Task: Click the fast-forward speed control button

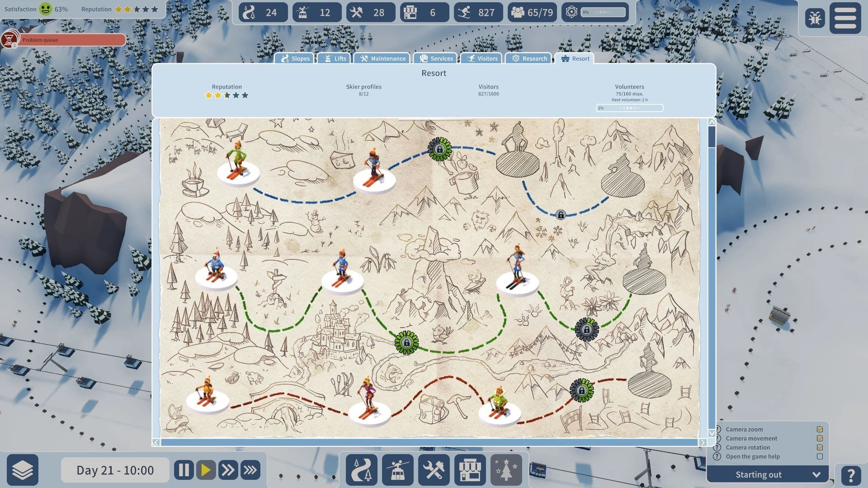Action: (228, 470)
